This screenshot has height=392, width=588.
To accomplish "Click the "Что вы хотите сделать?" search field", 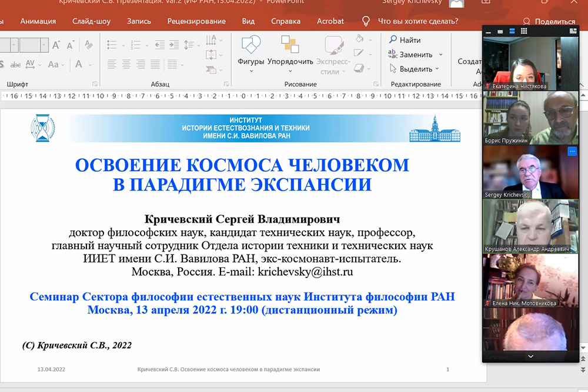I will point(417,21).
